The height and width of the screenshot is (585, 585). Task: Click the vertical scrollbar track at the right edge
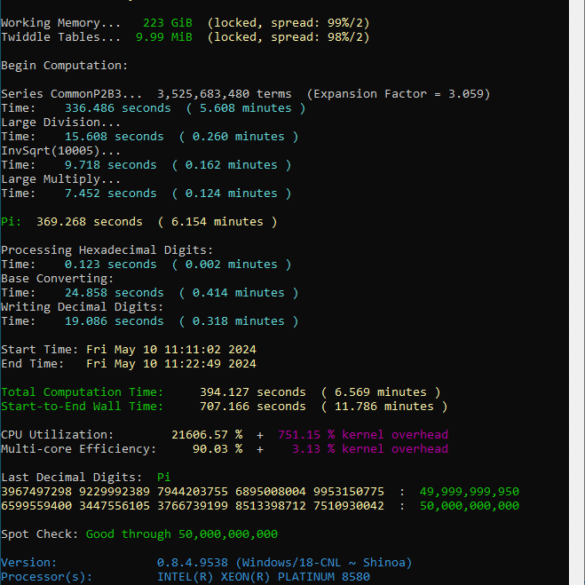pyautogui.click(x=577, y=292)
